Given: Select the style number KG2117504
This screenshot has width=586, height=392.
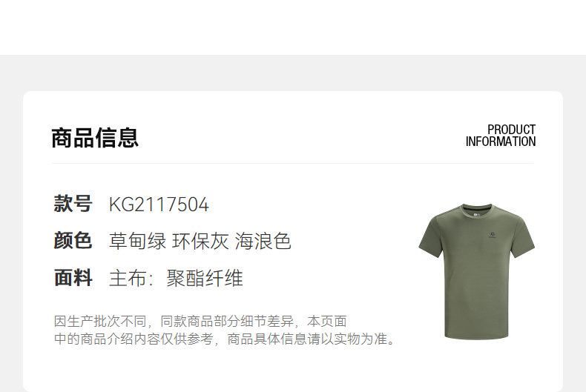Looking at the screenshot, I should (x=159, y=205).
